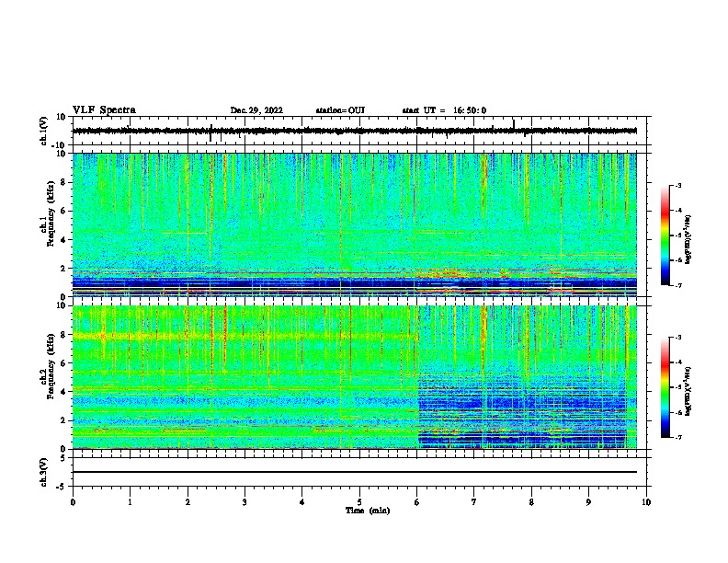Click the "-10" tick on ch.1(V) axis
Screen dimensions: 728x563
(x=60, y=145)
